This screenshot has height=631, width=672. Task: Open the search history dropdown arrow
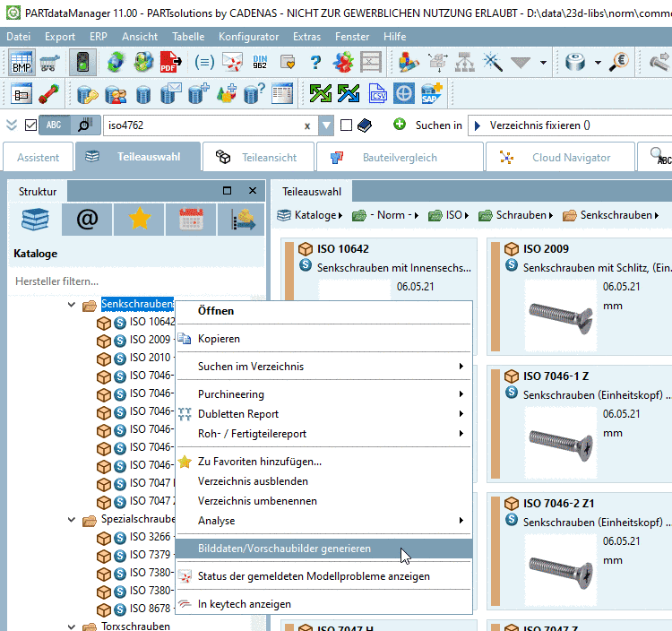tap(326, 125)
